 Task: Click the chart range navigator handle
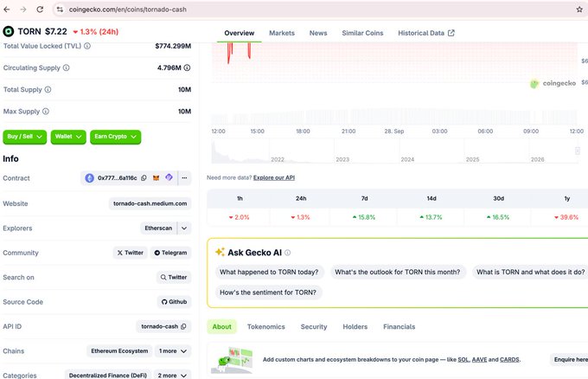click(x=578, y=151)
